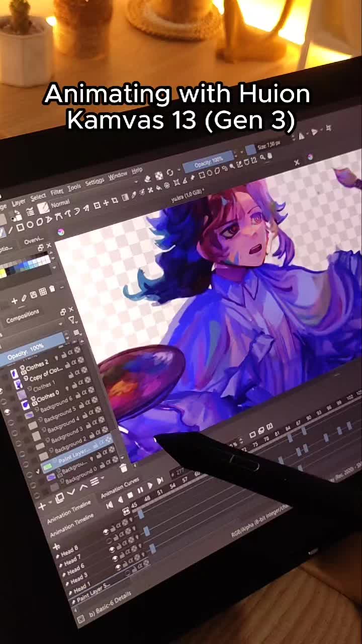Stop animation playback
This screenshot has height=644, width=362.
[130, 495]
